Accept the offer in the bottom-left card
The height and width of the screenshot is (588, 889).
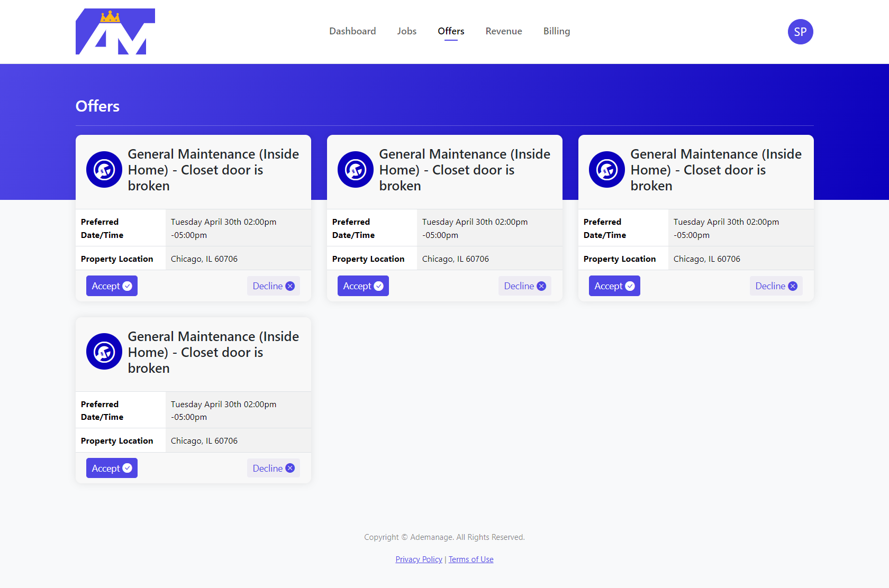pyautogui.click(x=112, y=468)
